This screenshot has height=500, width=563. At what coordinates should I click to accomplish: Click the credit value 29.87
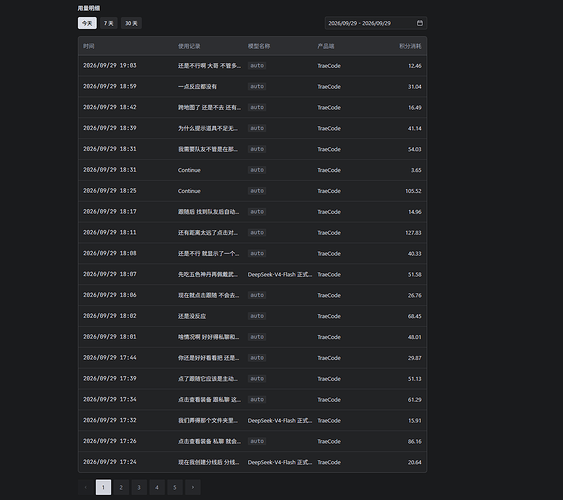pos(415,358)
